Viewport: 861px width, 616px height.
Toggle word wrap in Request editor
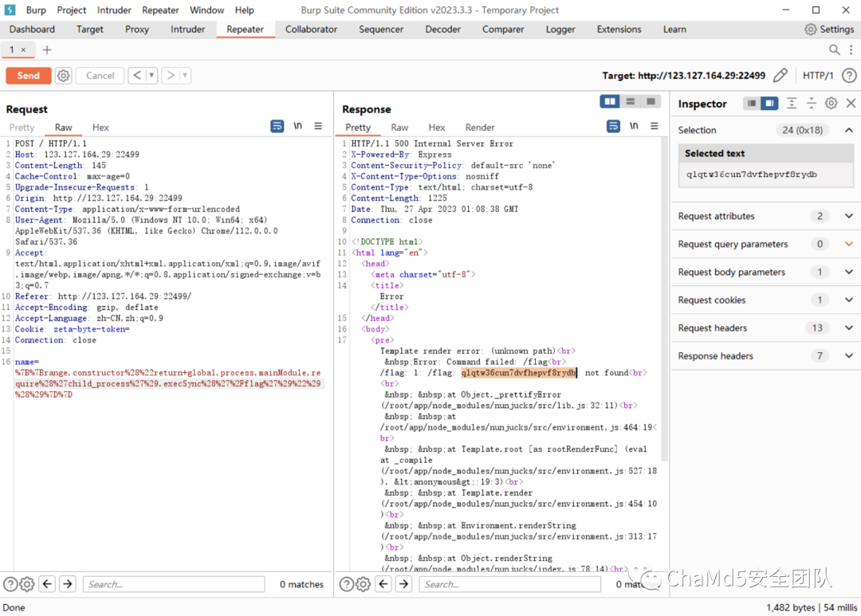(277, 126)
